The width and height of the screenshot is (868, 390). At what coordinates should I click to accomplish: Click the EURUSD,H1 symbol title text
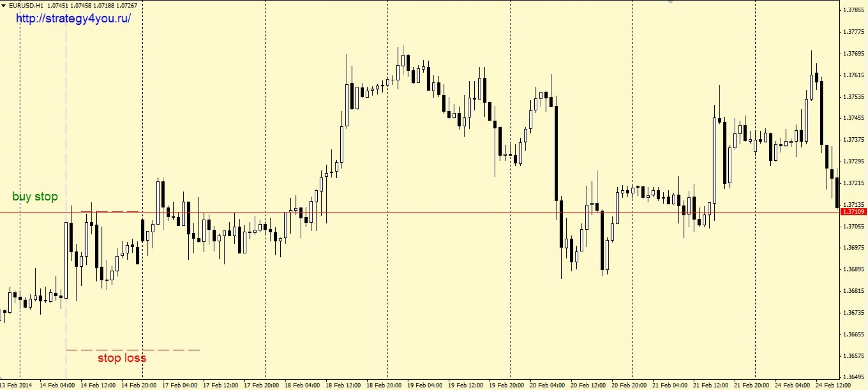point(26,6)
